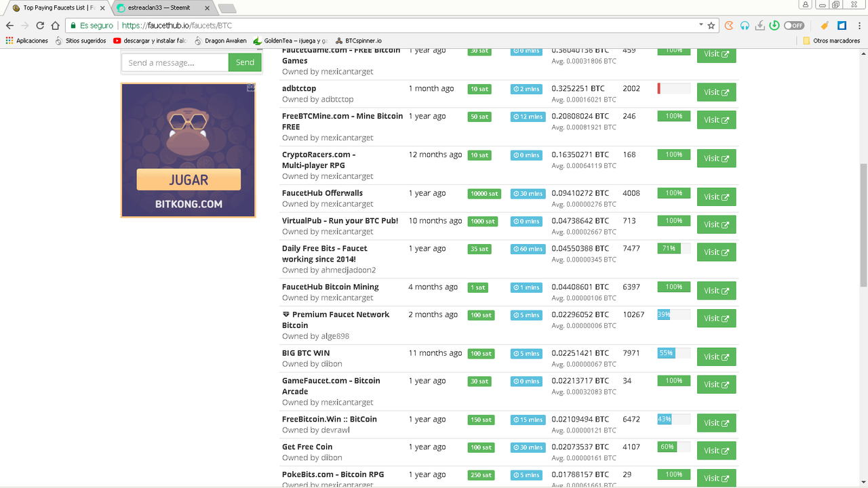Toggle the OFF extension switch
This screenshot has height=488, width=868.
[794, 26]
